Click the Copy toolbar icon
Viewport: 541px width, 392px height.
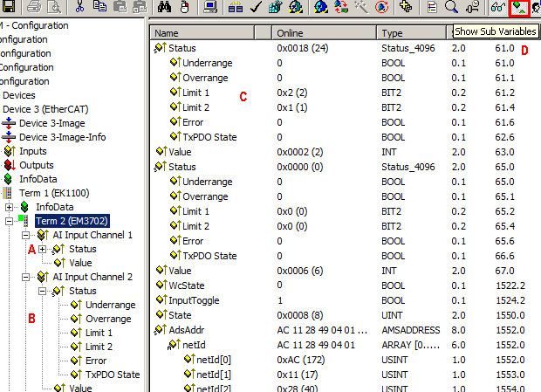tap(100, 6)
